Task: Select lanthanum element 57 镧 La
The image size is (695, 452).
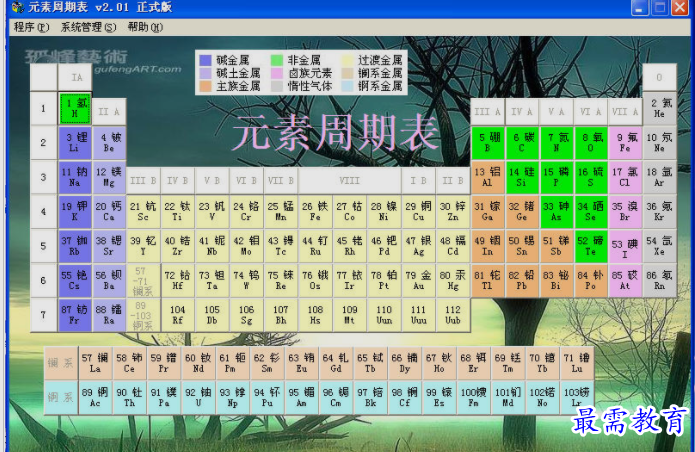Action: pos(96,362)
